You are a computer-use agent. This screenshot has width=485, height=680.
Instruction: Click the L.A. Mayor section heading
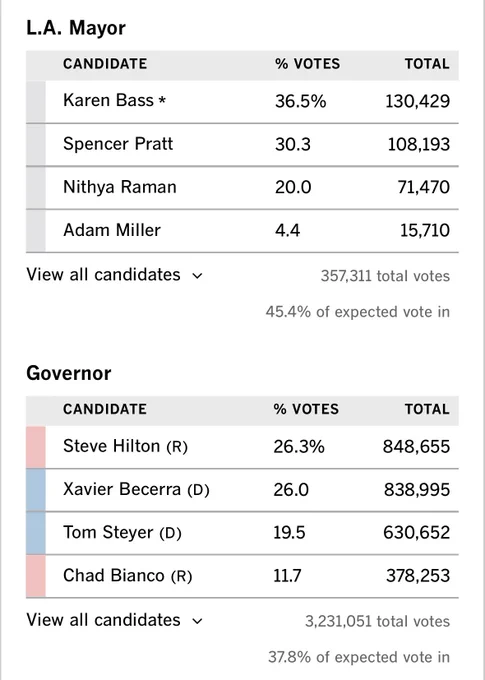tap(76, 28)
